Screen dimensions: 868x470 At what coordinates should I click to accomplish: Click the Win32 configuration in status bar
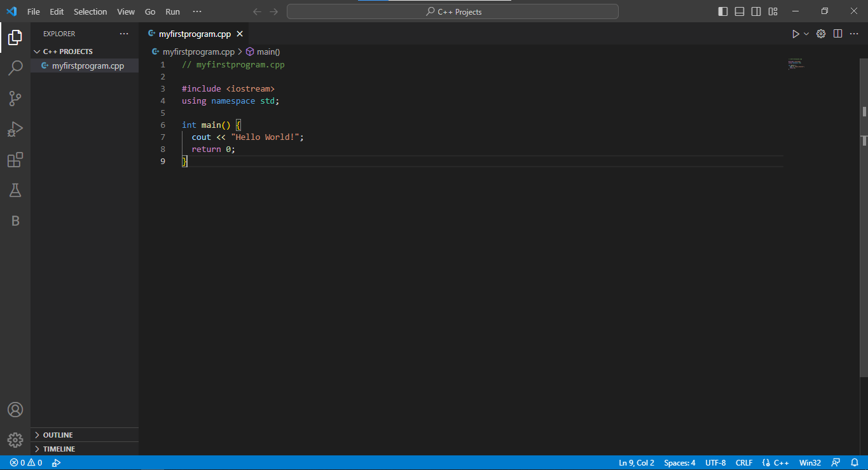point(810,463)
